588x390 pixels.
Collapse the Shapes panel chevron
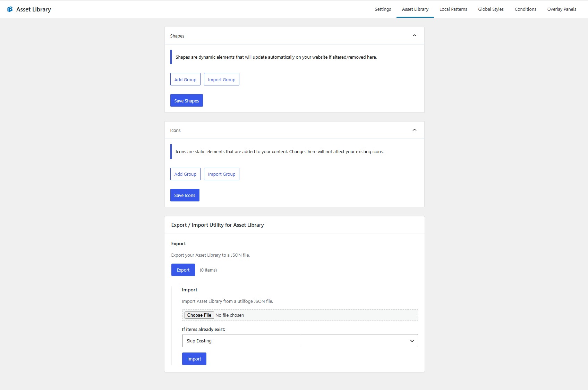click(x=414, y=35)
